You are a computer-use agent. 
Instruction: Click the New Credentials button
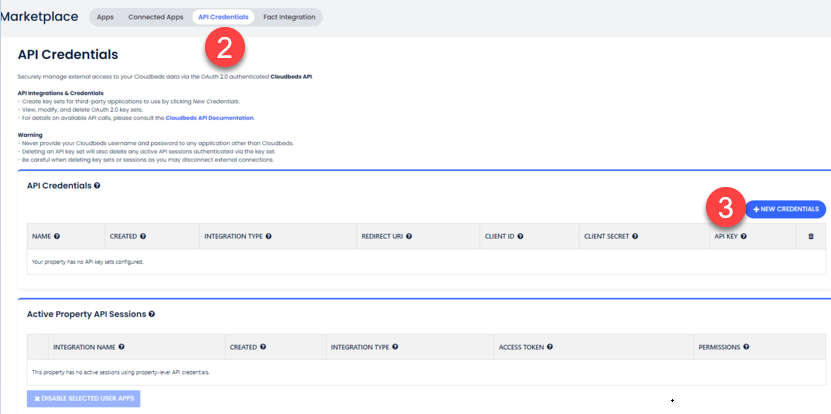[x=785, y=209]
